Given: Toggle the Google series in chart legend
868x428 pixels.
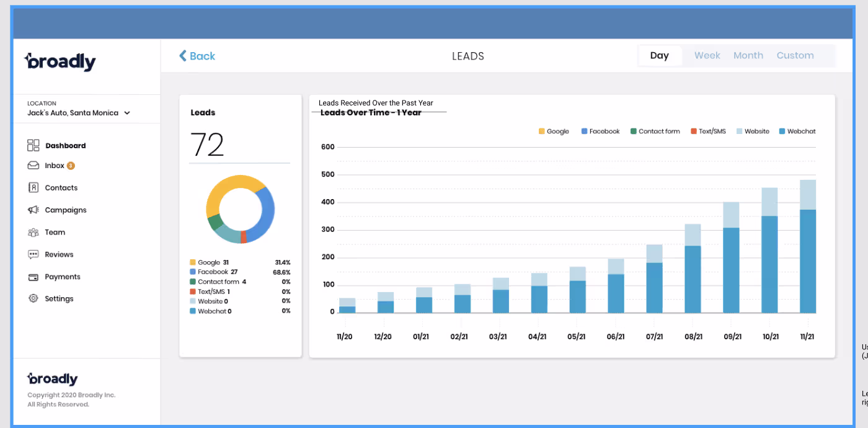Looking at the screenshot, I should click(x=554, y=132).
